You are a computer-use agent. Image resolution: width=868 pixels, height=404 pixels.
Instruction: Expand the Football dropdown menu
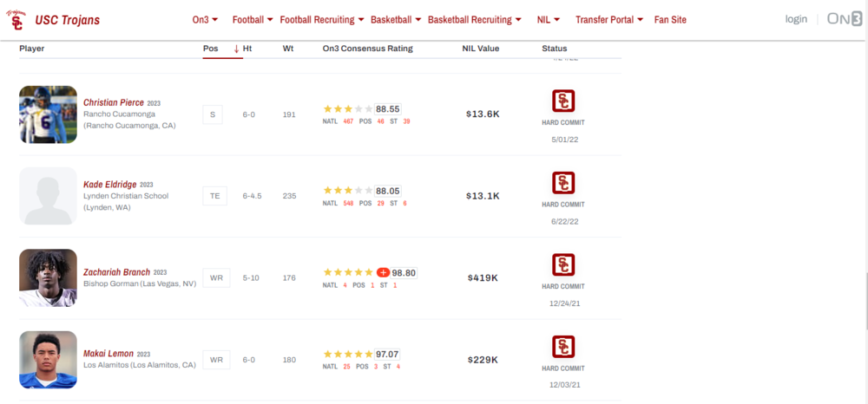click(x=253, y=19)
